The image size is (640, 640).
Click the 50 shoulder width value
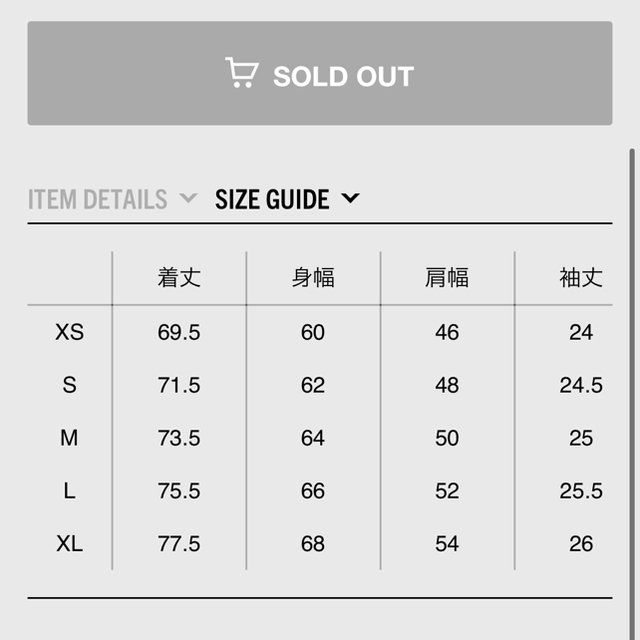pyautogui.click(x=447, y=438)
